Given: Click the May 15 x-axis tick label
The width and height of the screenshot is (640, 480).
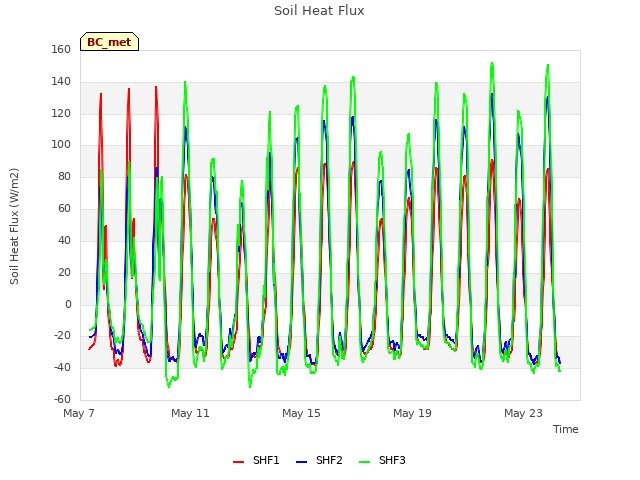Looking at the screenshot, I should pos(301,413).
